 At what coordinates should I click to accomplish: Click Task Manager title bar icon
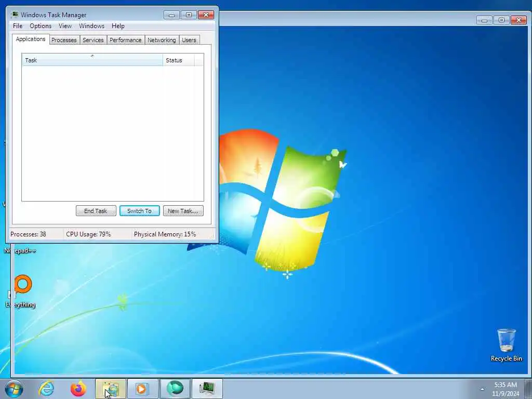click(15, 15)
